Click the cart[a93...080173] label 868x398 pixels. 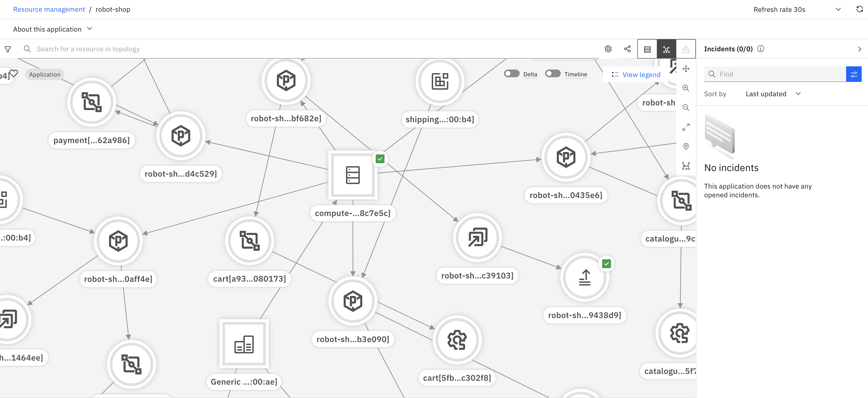click(250, 278)
